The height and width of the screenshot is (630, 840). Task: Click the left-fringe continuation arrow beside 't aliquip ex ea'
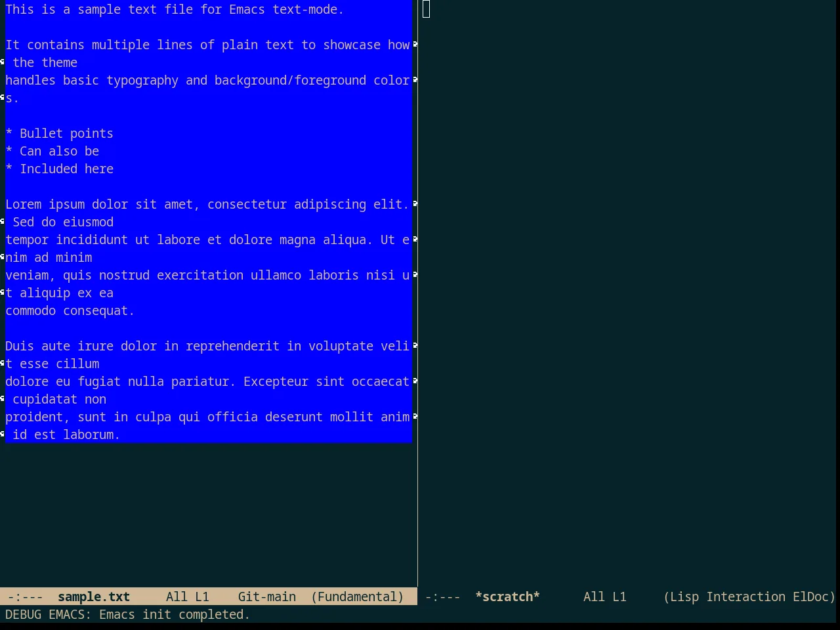point(3,292)
